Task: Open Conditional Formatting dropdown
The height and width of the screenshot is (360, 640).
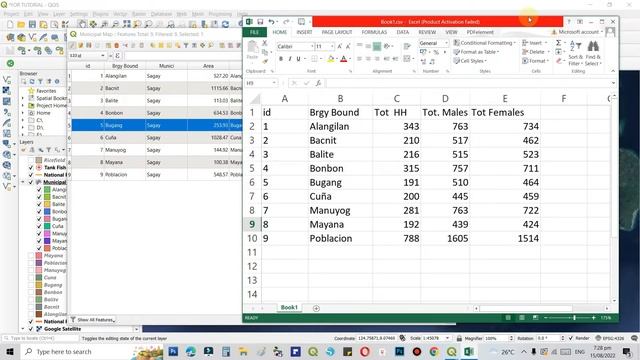Action: click(x=484, y=43)
